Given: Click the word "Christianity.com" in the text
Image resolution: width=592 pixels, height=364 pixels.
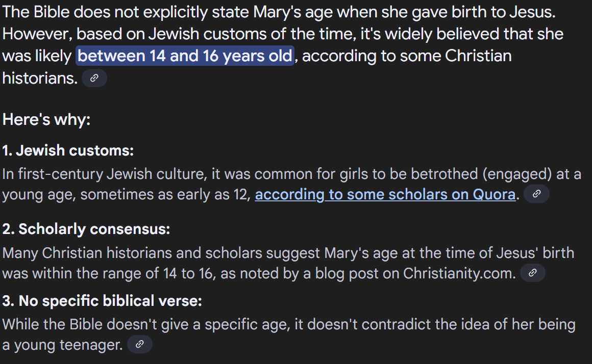Looking at the screenshot, I should click(x=459, y=273).
